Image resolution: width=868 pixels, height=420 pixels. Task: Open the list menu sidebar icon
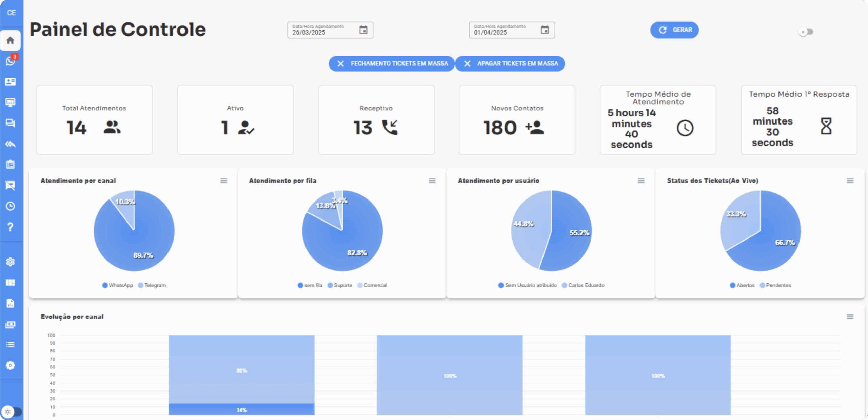click(x=11, y=345)
